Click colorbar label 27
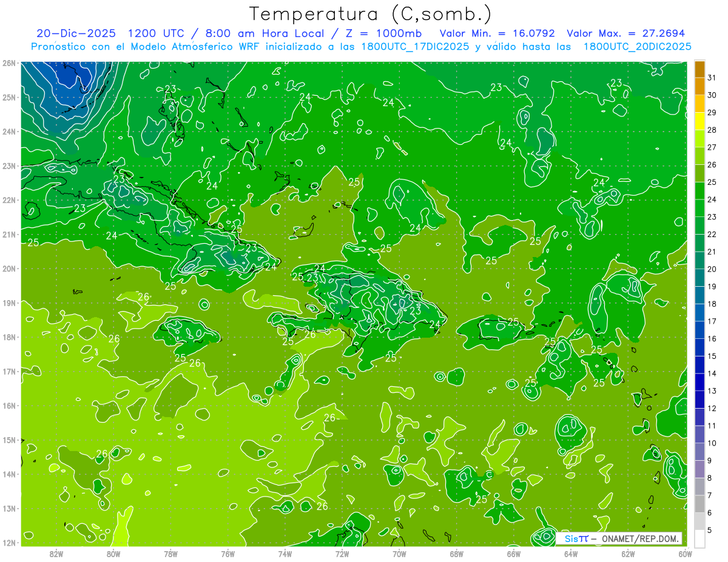728x562 pixels. [x=712, y=147]
